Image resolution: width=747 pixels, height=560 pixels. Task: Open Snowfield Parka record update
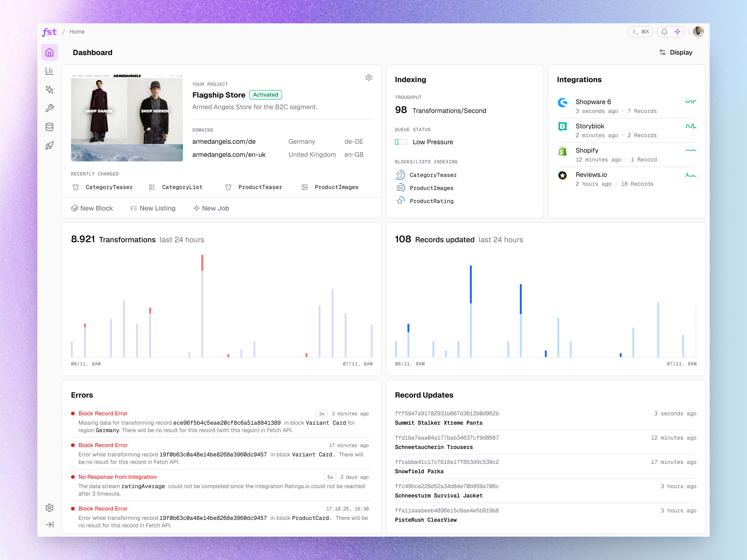[x=545, y=466]
